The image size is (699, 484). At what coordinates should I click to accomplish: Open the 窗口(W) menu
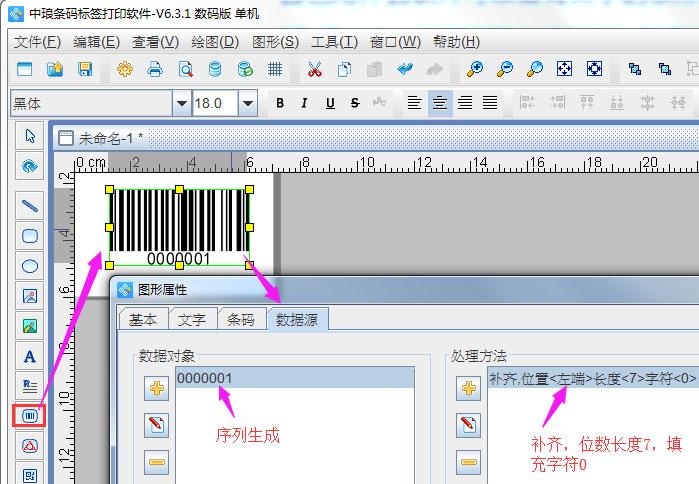395,42
